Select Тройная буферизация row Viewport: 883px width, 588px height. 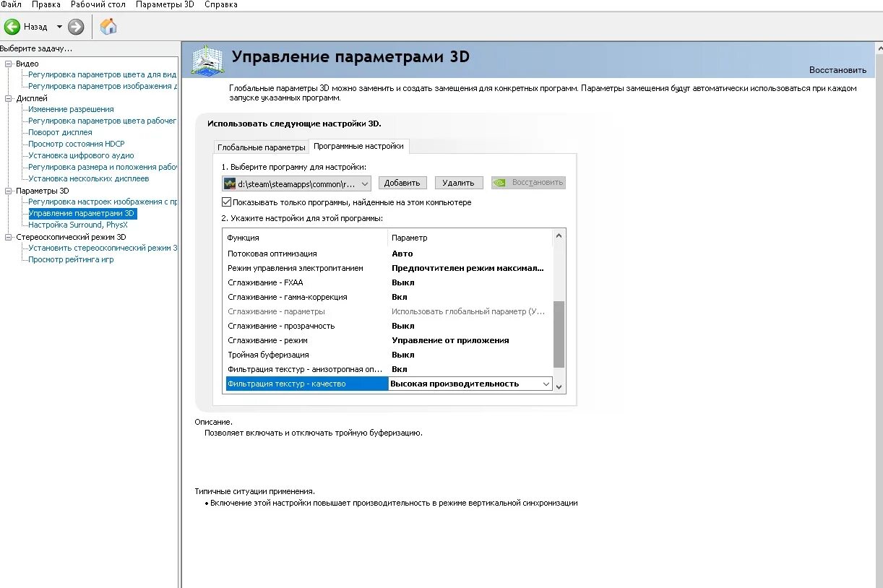tap(389, 355)
